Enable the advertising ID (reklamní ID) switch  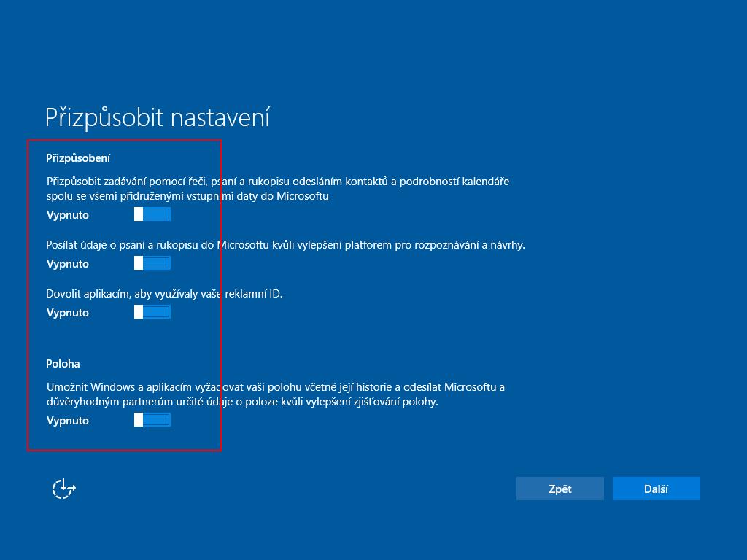coord(152,312)
